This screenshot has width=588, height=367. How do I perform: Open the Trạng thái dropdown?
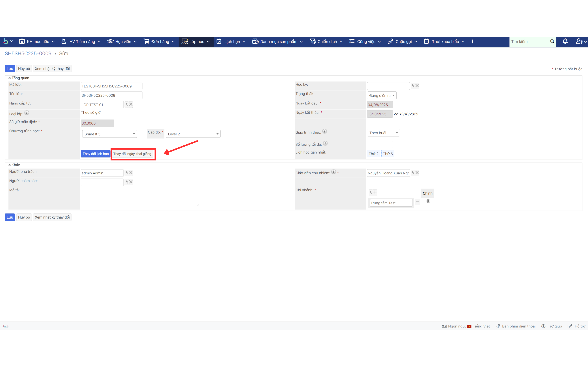coord(381,95)
